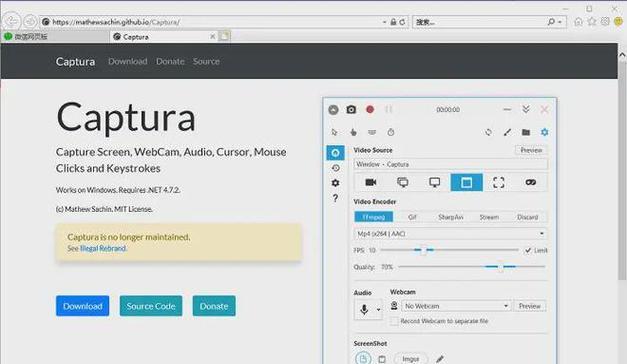Select the Stream video encoder

pyautogui.click(x=489, y=217)
